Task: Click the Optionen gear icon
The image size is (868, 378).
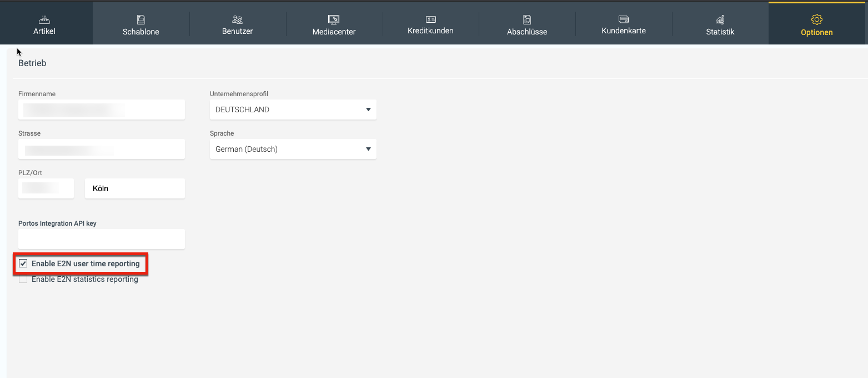Action: (x=816, y=19)
